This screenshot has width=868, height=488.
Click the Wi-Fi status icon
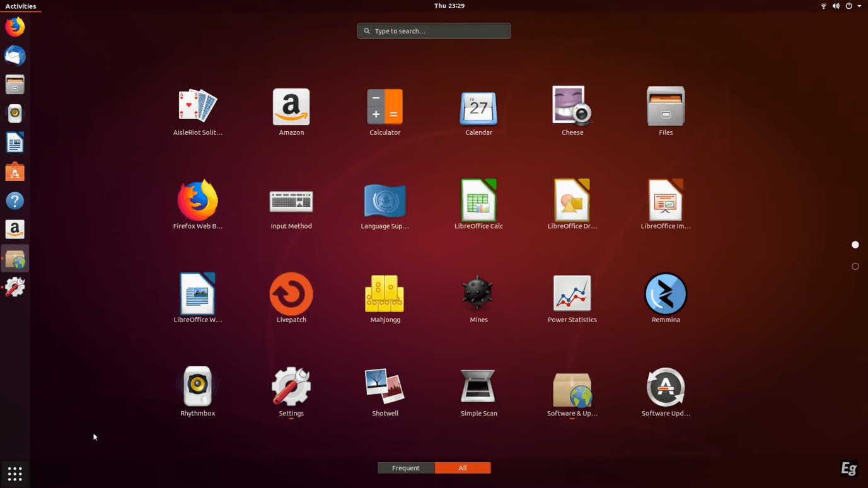pyautogui.click(x=823, y=6)
